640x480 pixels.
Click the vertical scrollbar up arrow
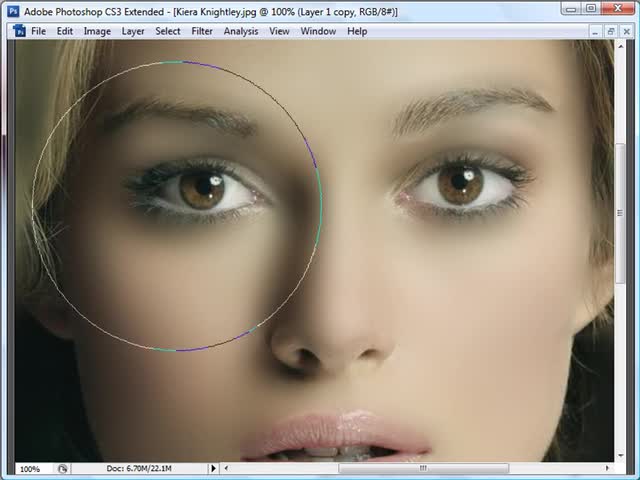(619, 48)
